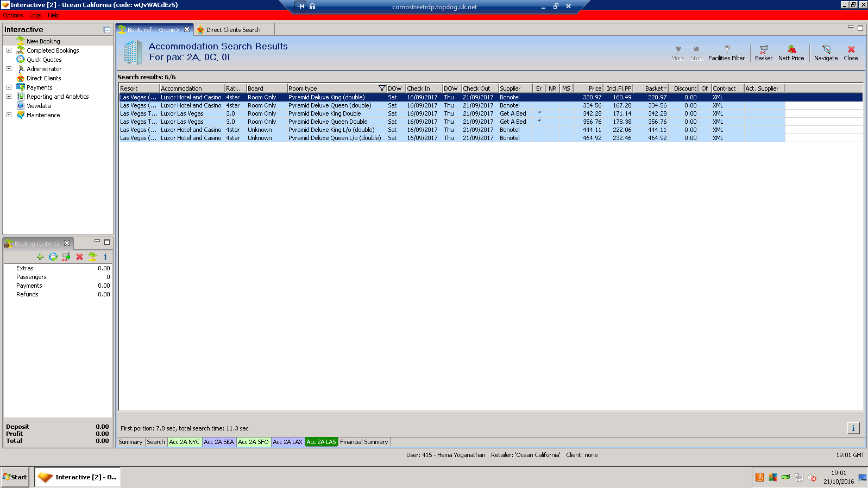Select the Pyramid Deluxe Queen L/o (double) row

pyautogui.click(x=452, y=138)
